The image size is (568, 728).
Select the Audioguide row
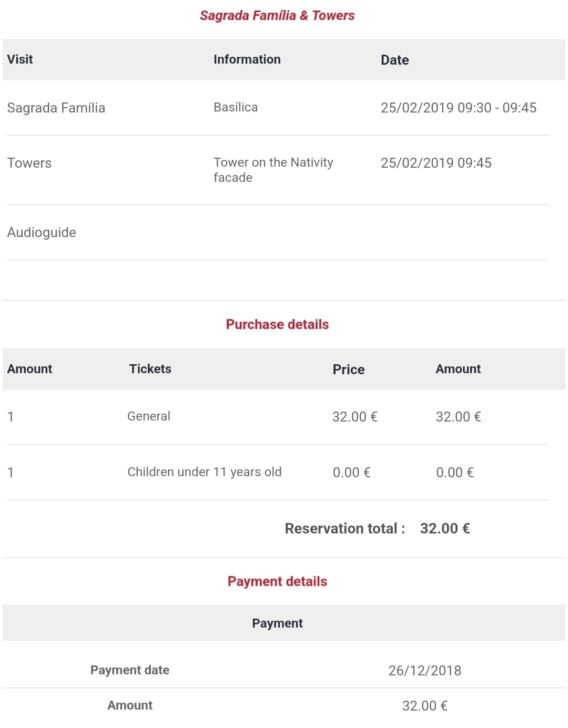[x=42, y=232]
